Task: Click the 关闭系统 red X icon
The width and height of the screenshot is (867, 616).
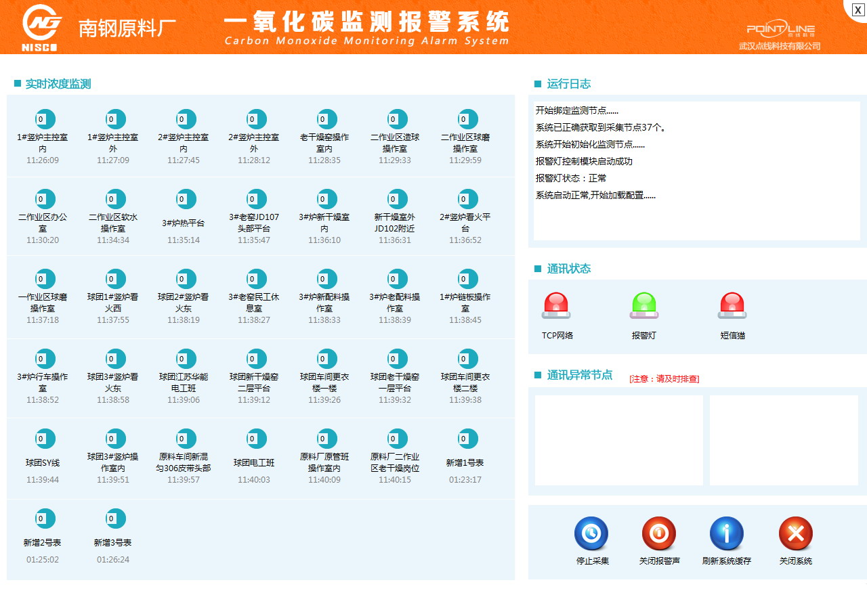Action: coord(795,533)
